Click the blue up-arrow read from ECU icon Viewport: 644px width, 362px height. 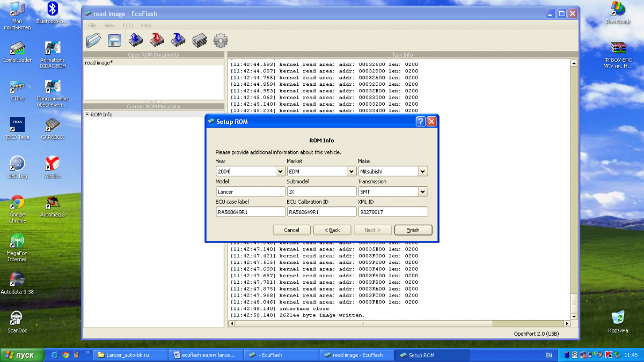(x=135, y=40)
